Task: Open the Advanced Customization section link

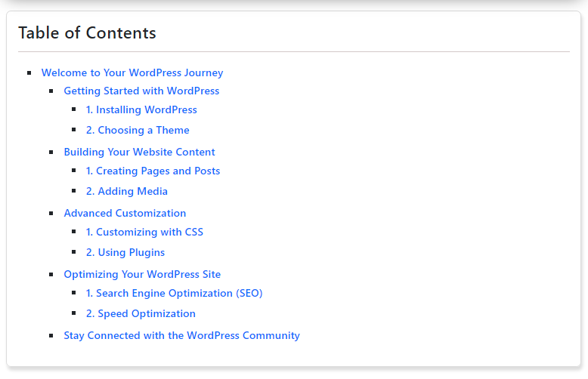Action: click(125, 213)
